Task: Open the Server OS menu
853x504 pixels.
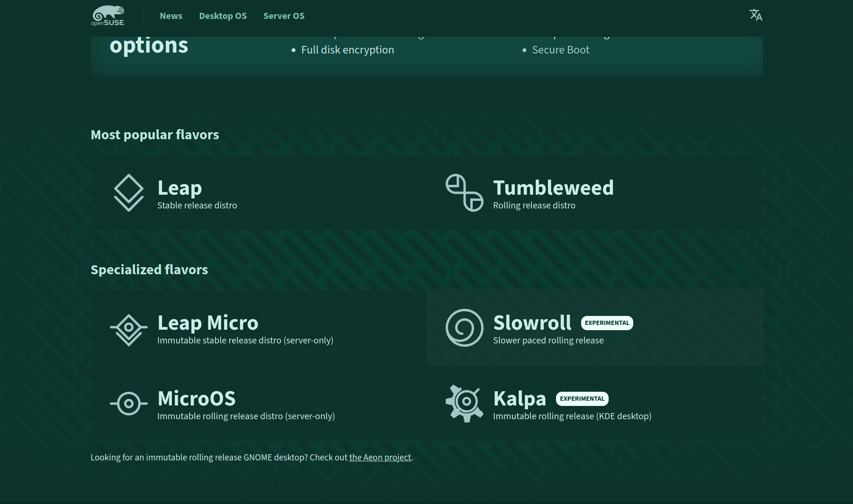Action: [284, 16]
